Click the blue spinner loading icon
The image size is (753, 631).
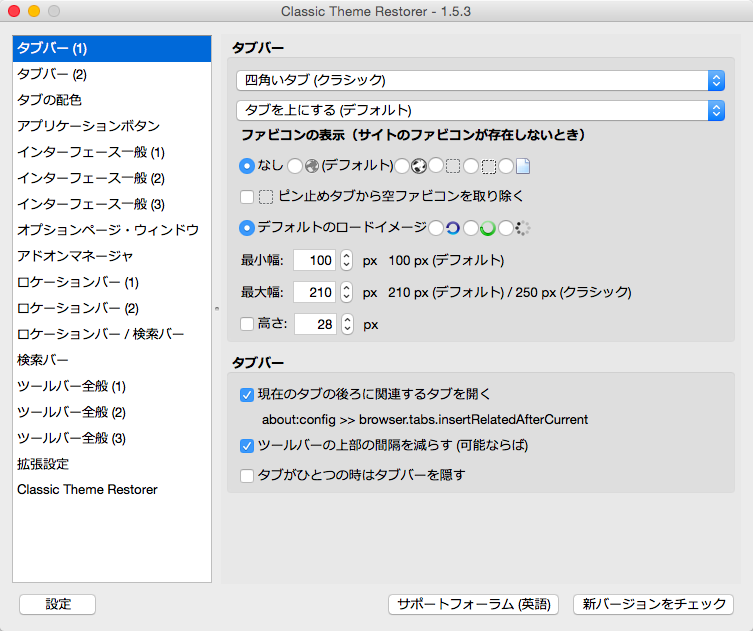coord(453,228)
